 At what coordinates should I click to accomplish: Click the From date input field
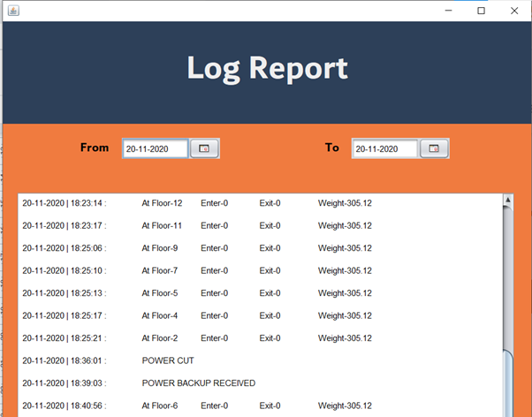click(x=155, y=148)
